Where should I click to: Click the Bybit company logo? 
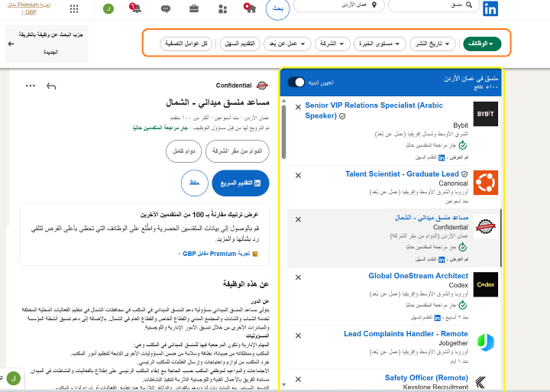click(486, 114)
